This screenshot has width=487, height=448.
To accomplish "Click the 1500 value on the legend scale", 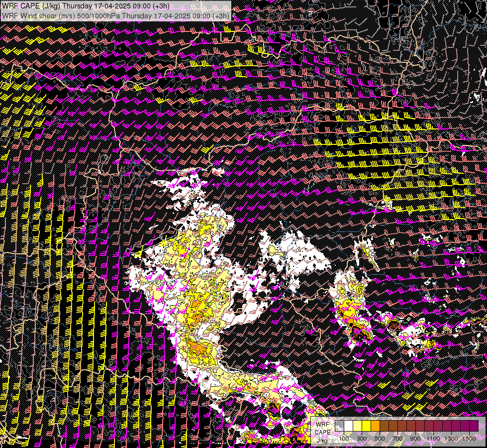I will pyautogui.click(x=469, y=439).
